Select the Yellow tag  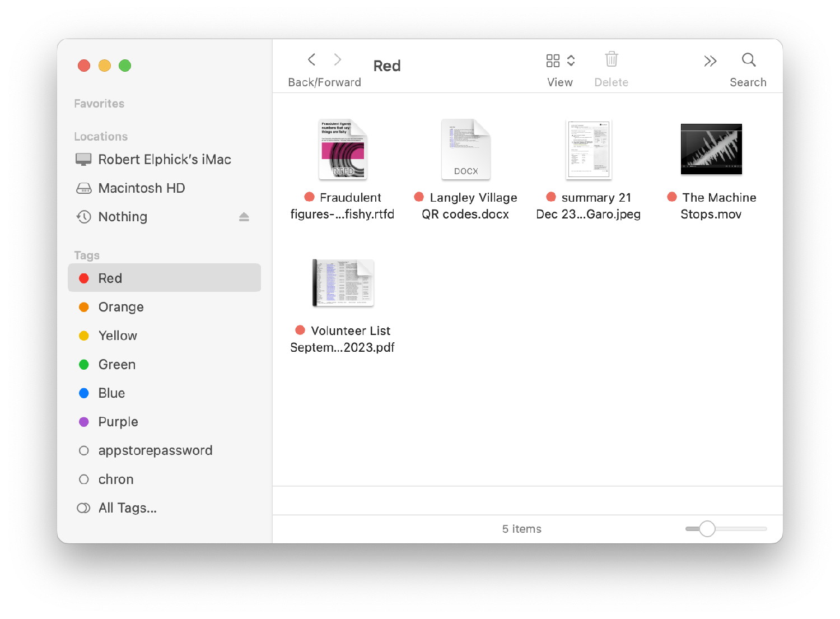(x=164, y=336)
